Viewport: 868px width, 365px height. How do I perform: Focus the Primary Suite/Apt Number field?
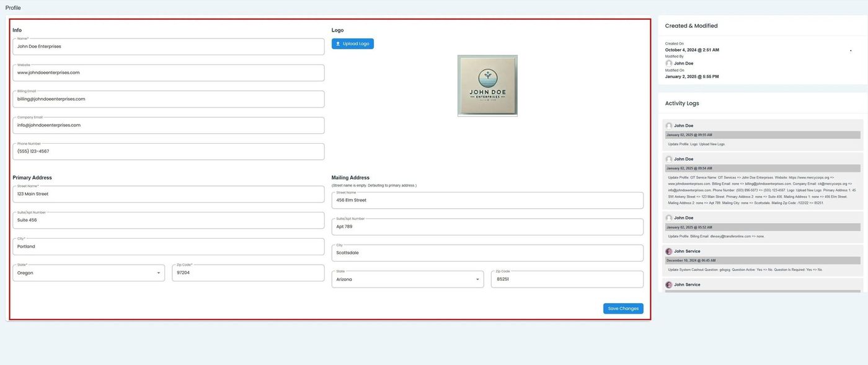point(168,221)
